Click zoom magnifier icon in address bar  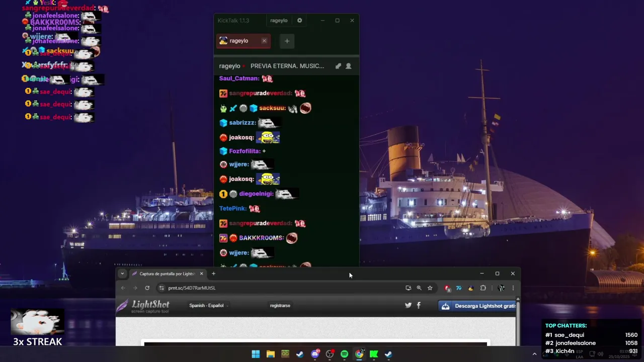[419, 288]
